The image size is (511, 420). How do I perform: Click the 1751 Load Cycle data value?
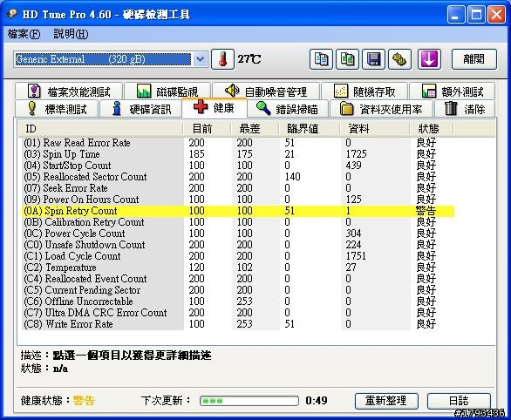click(x=356, y=256)
